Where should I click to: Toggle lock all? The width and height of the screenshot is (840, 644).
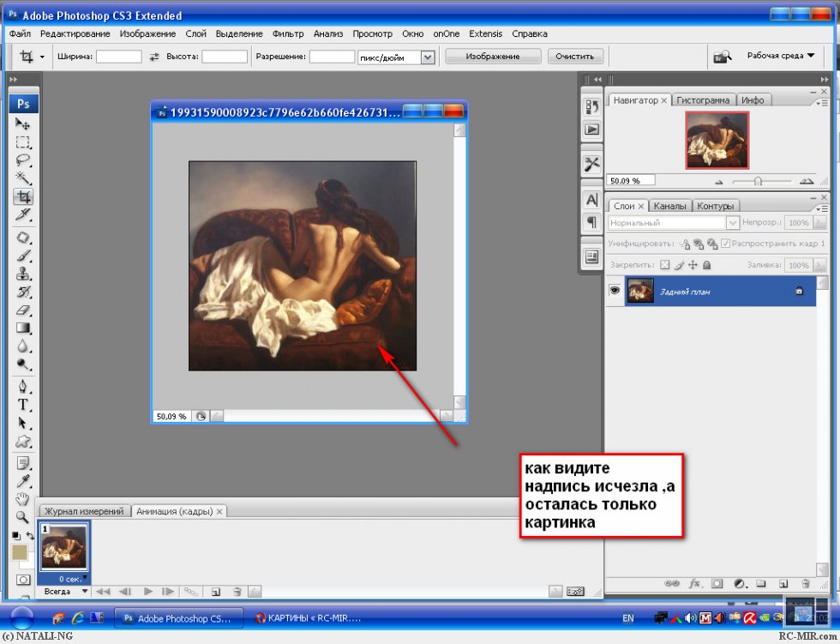(706, 265)
